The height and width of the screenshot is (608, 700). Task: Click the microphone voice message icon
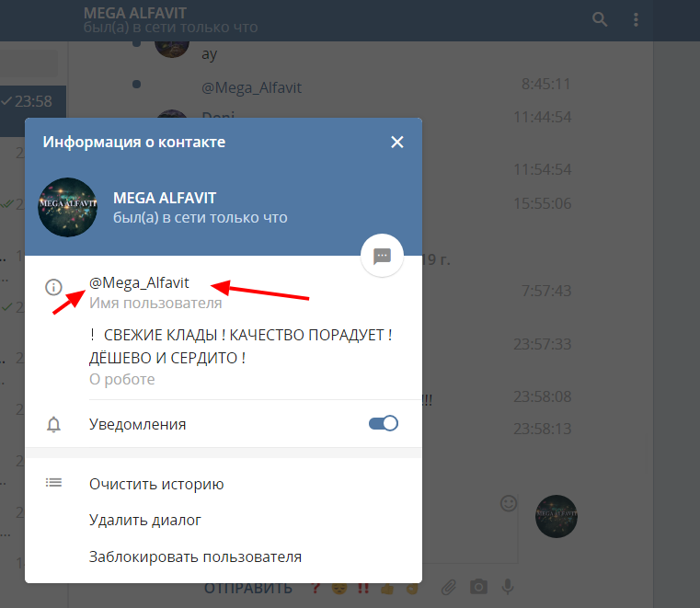(508, 587)
